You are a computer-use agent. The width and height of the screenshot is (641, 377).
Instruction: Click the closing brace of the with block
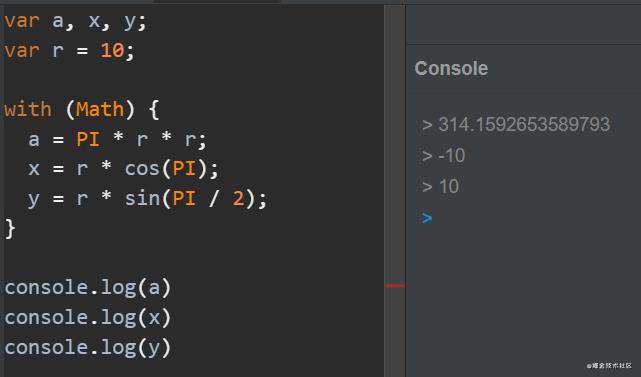pyautogui.click(x=10, y=228)
